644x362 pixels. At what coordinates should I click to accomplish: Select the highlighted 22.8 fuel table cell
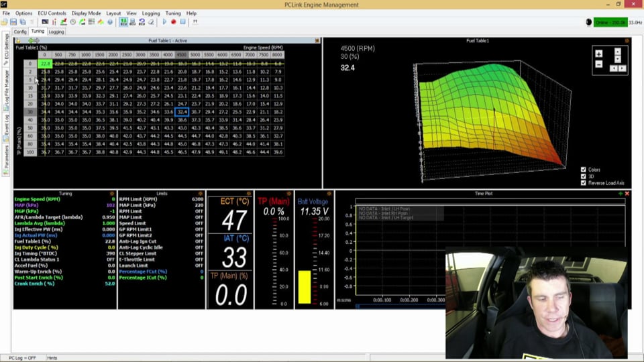click(45, 64)
